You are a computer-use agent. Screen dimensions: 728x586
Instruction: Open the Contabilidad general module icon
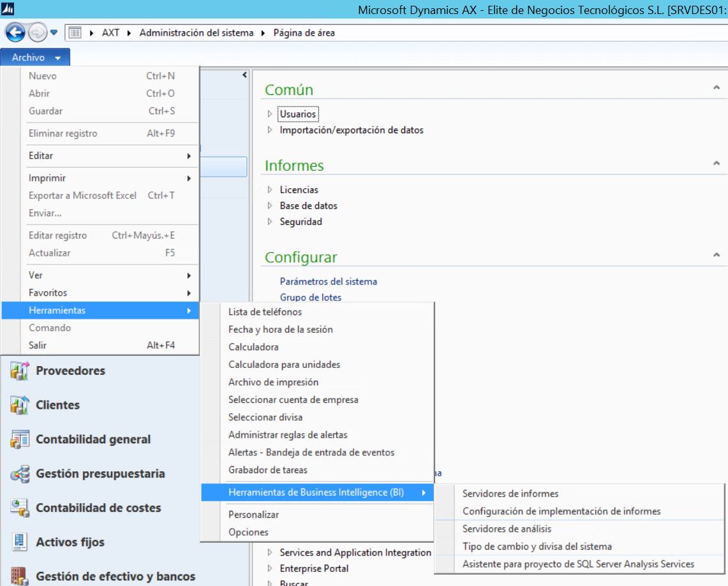20,439
